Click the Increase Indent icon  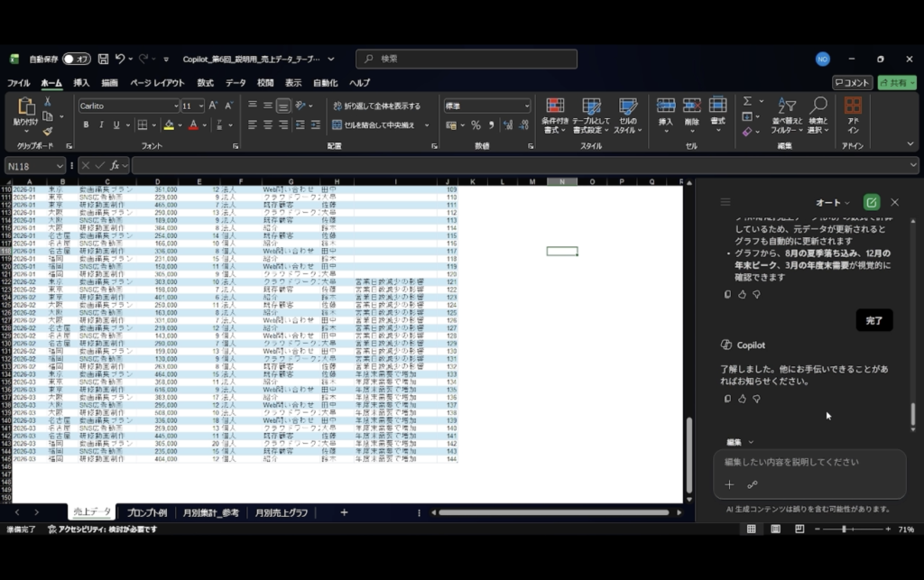point(315,124)
